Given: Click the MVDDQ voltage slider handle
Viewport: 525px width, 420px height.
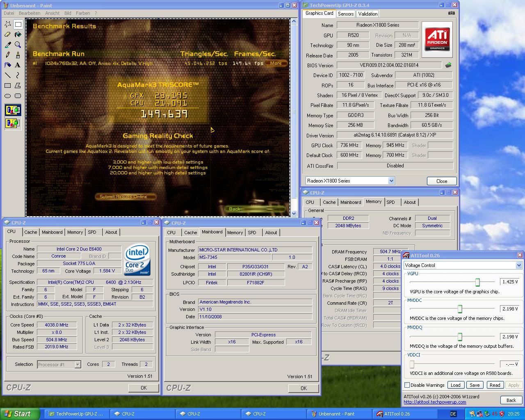Looking at the screenshot, I should (460, 337).
